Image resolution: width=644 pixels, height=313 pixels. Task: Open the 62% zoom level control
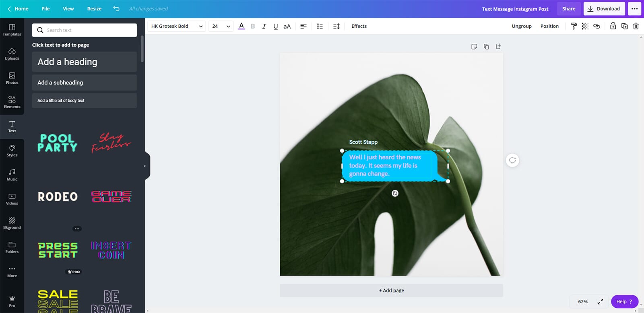point(582,302)
